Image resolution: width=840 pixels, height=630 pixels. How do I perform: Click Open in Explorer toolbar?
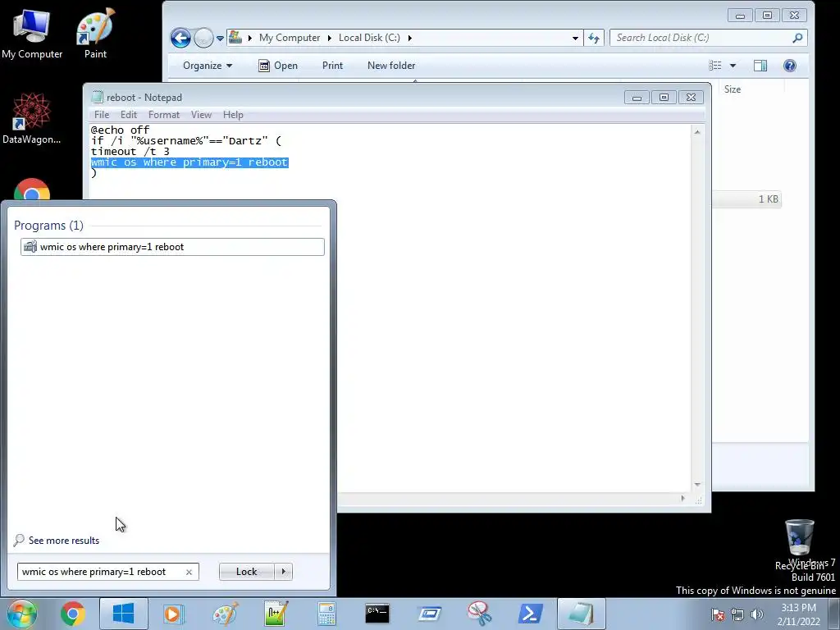click(278, 66)
